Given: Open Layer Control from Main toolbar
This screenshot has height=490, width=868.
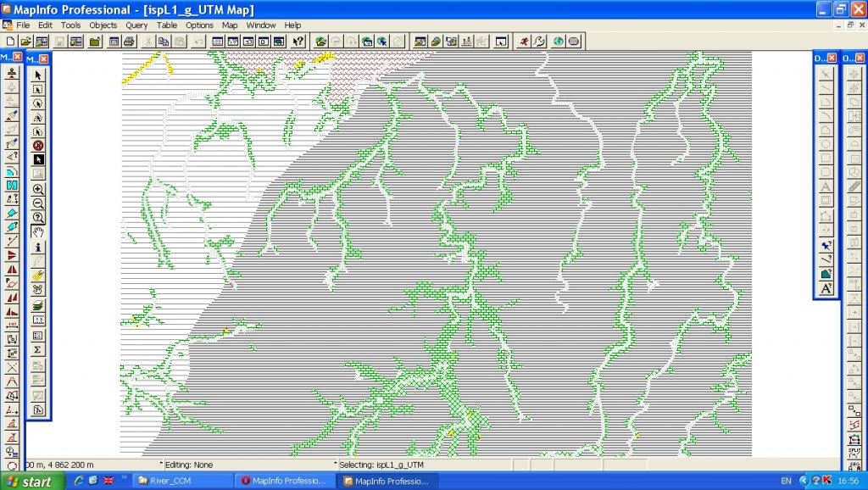Looking at the screenshot, I should [x=38, y=304].
